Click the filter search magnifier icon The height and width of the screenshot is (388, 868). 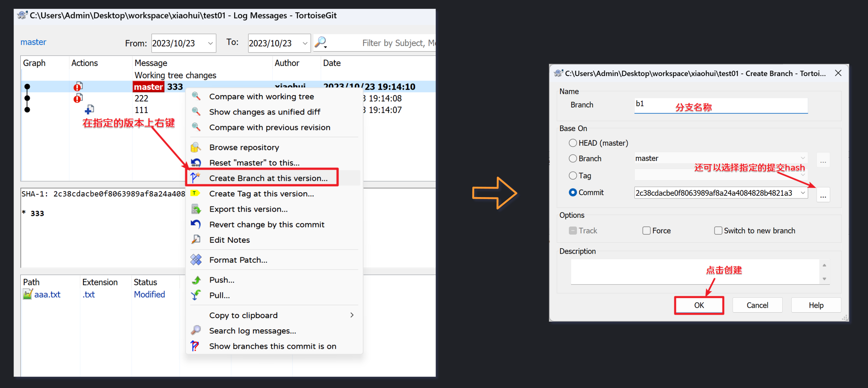point(320,42)
